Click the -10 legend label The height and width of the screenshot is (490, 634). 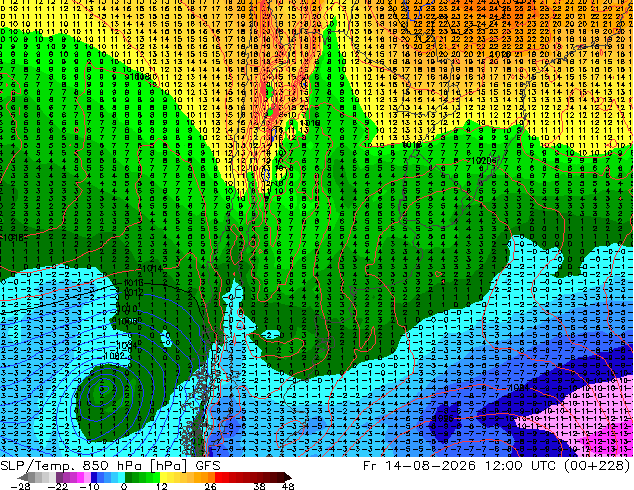pos(89,486)
